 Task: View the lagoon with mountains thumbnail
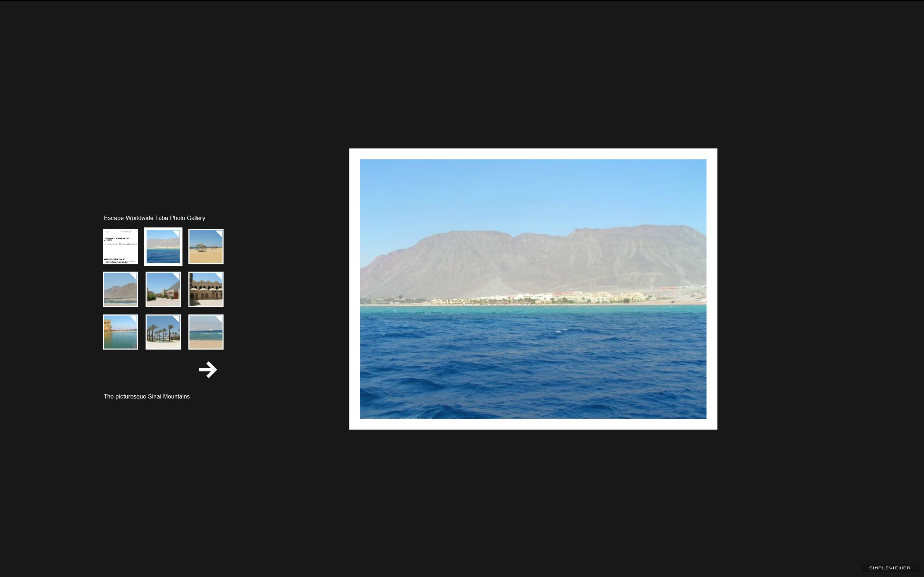(x=120, y=289)
